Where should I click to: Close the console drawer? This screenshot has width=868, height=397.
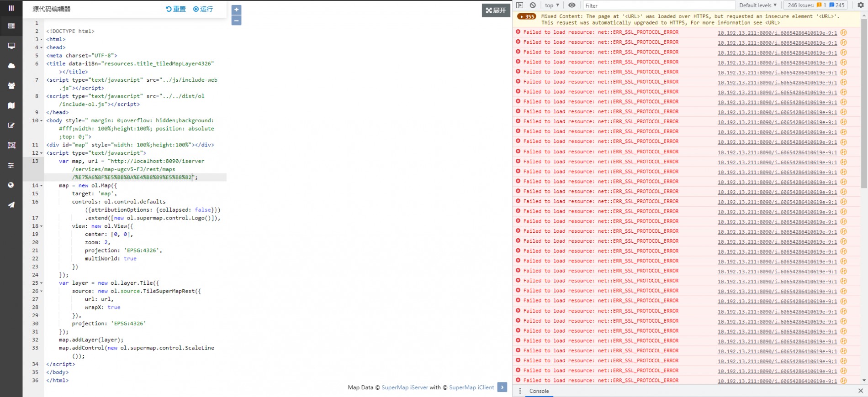coord(861,391)
